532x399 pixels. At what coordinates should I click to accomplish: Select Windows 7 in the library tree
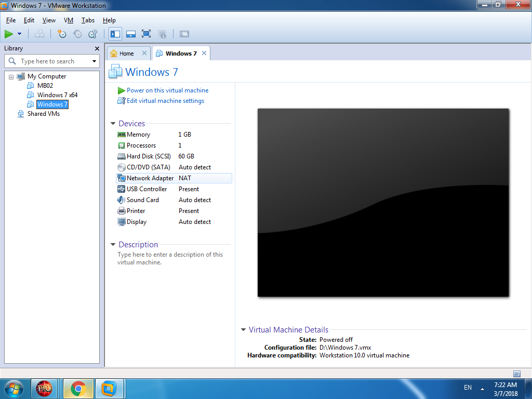pos(52,104)
